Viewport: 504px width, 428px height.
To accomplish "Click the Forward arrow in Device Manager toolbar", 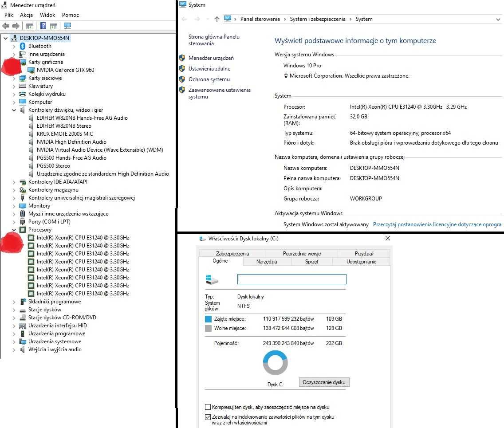I will point(16,26).
